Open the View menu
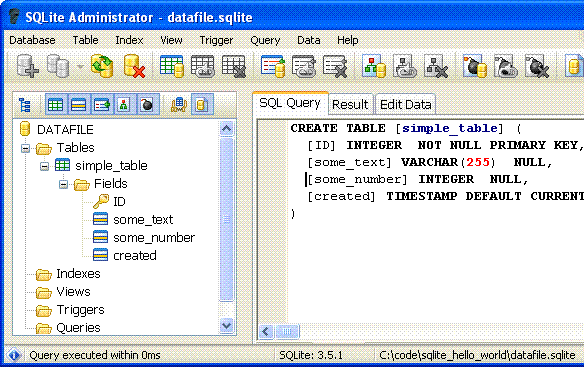This screenshot has height=367, width=584. click(x=171, y=40)
